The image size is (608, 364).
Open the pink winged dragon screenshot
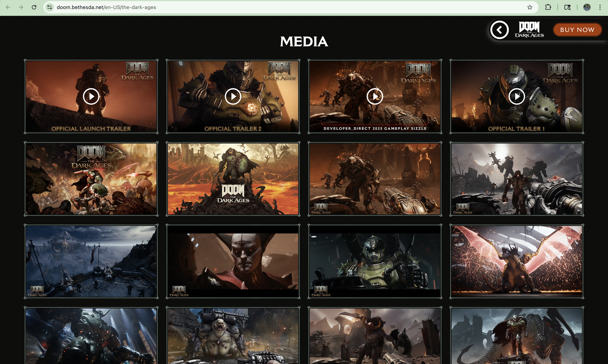[x=517, y=261]
